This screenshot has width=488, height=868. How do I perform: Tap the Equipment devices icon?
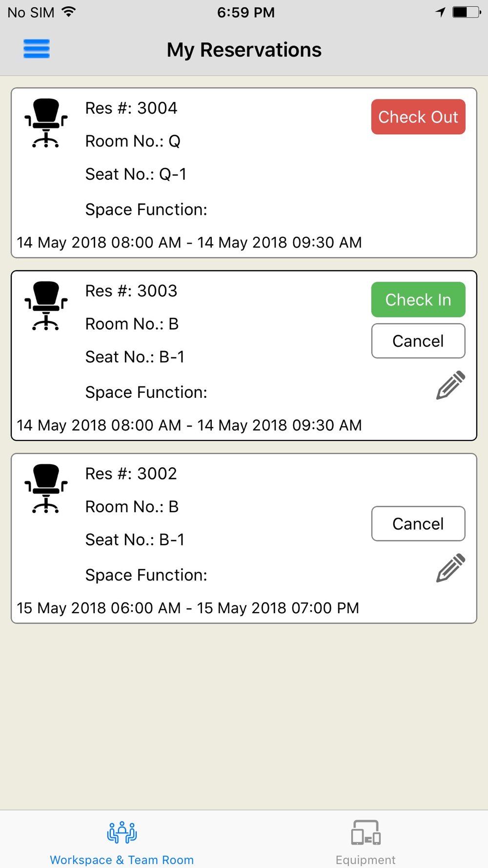tap(366, 832)
